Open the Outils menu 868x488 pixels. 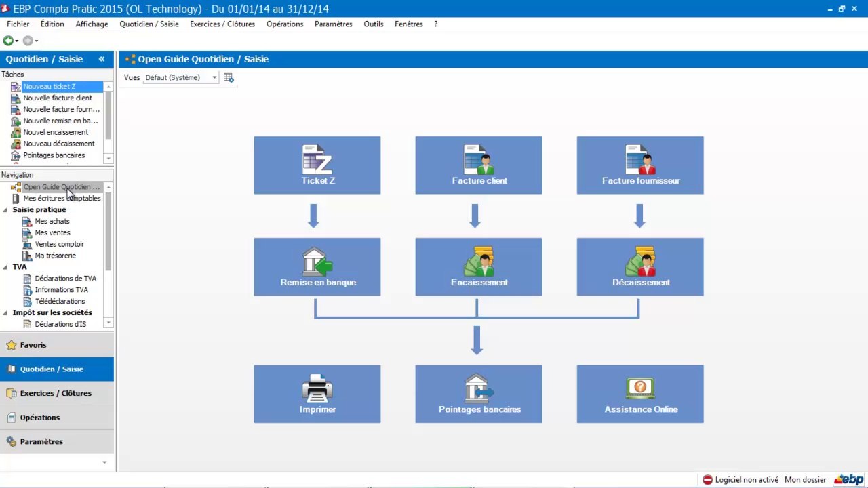coord(374,24)
